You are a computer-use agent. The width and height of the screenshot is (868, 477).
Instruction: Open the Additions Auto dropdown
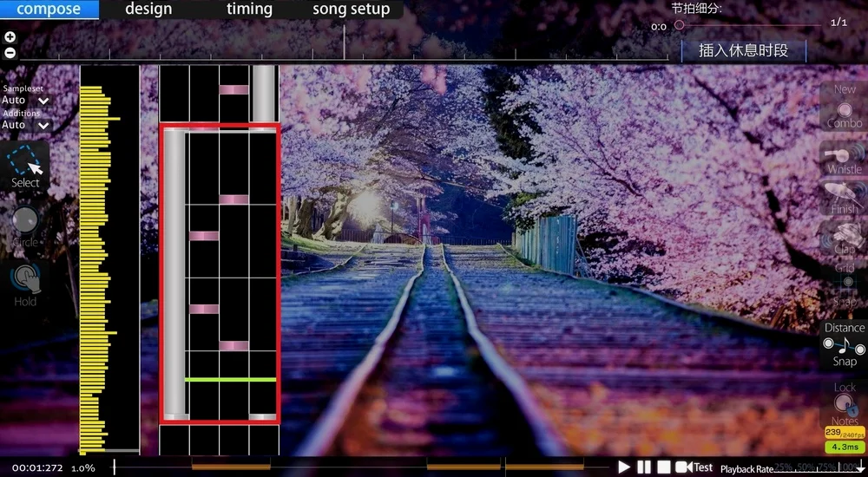[25, 125]
